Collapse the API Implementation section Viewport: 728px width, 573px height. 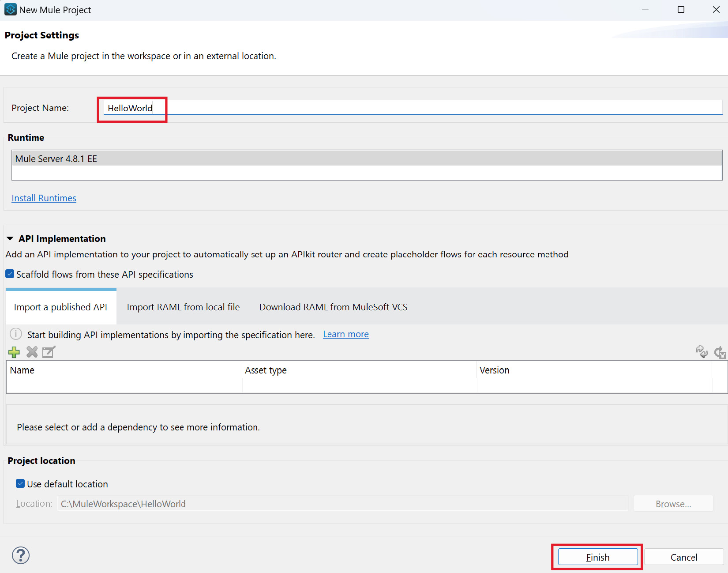[x=10, y=238]
